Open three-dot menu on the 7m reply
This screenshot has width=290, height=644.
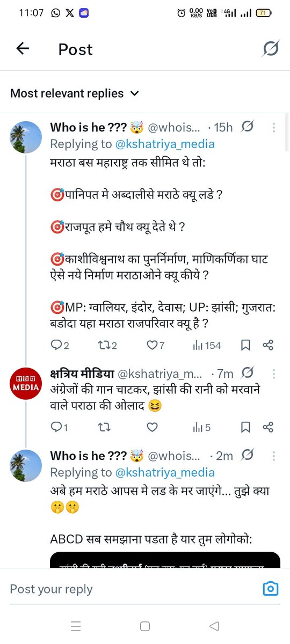273,372
